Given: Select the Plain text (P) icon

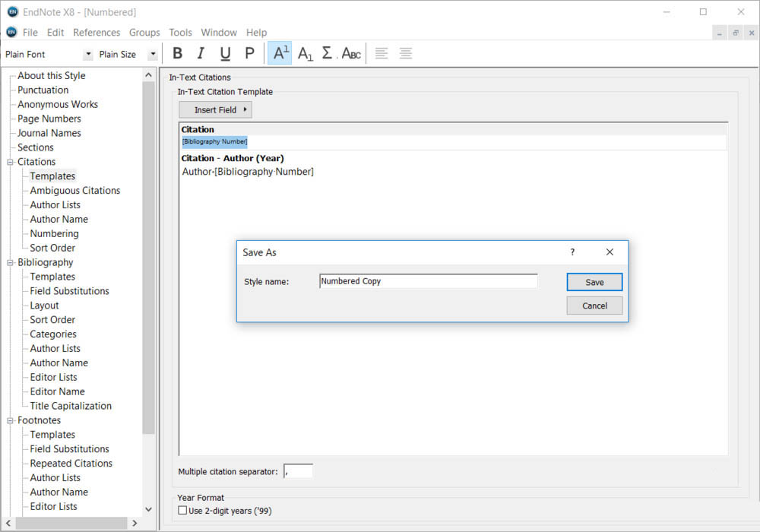Looking at the screenshot, I should pyautogui.click(x=249, y=53).
